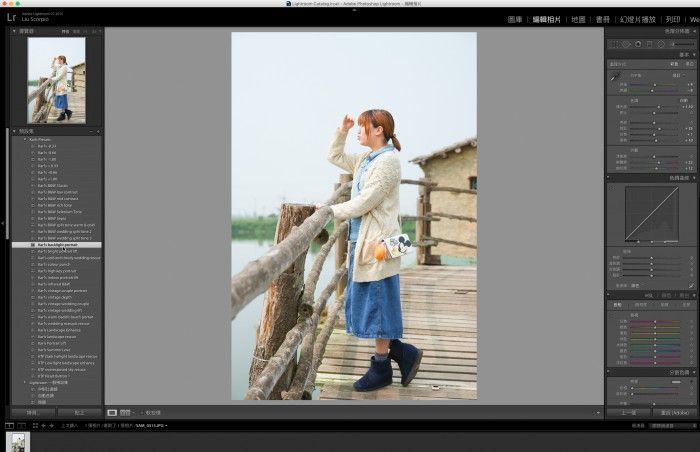Viewport: 700px width, 452px height.
Task: Switch to the Map (地圖) module
Action: coord(578,19)
